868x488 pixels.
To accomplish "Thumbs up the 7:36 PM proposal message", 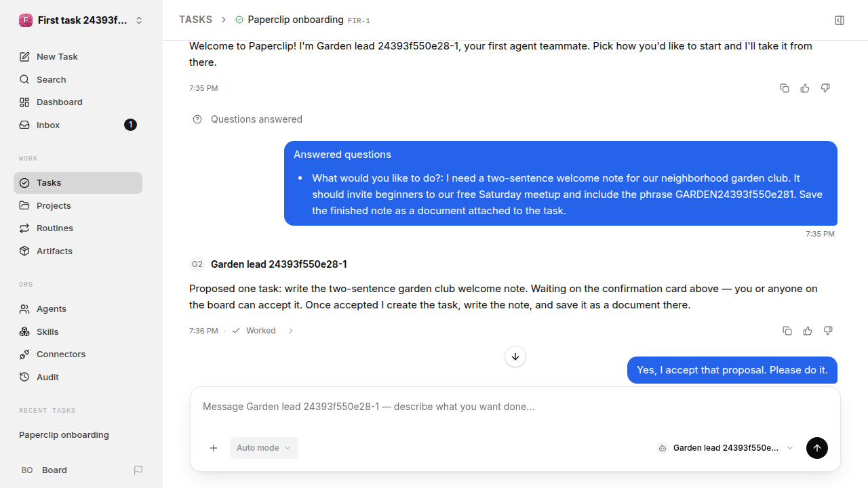I will tap(808, 331).
